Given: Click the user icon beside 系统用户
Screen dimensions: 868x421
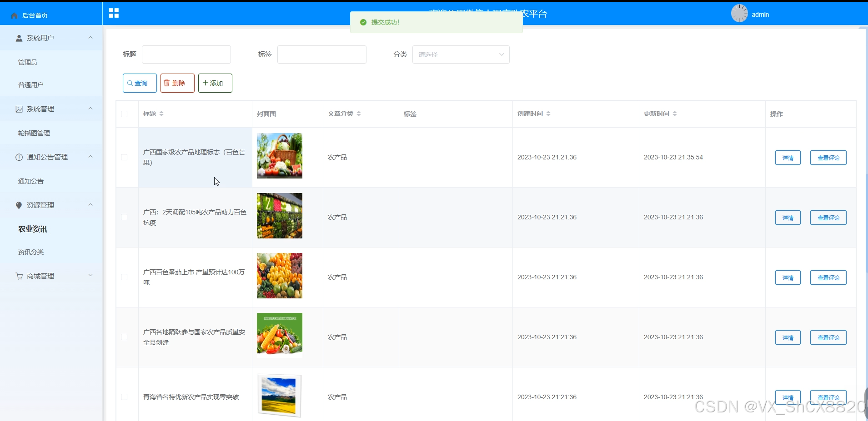Looking at the screenshot, I should pyautogui.click(x=19, y=38).
